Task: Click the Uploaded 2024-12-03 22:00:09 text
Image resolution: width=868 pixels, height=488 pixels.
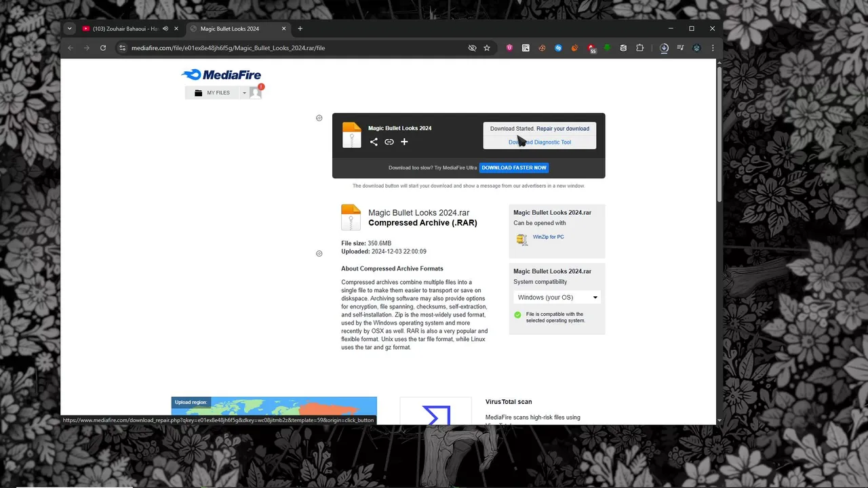Action: [x=384, y=251]
